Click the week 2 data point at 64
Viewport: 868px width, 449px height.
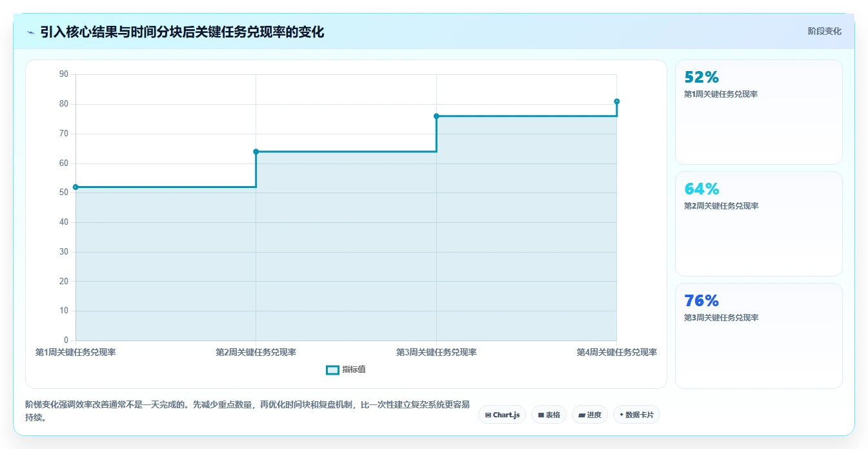(x=256, y=152)
